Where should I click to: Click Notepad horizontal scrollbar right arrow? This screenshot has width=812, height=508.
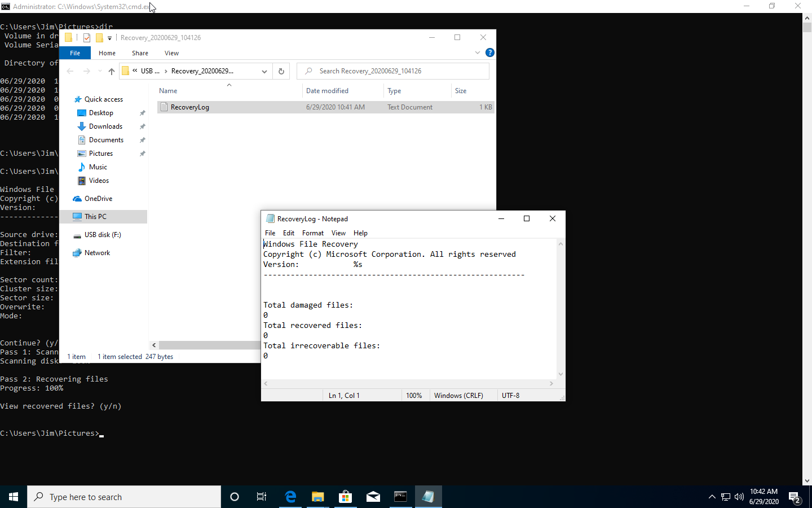pyautogui.click(x=551, y=383)
